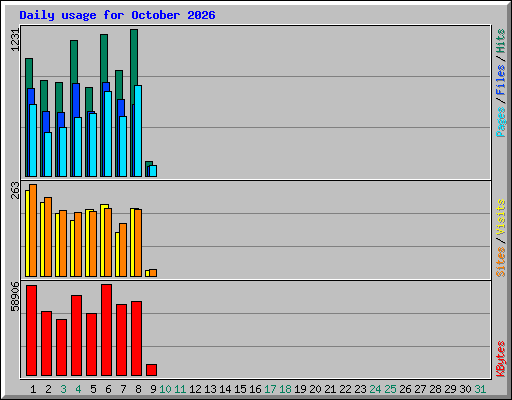Click the yellow Visits bar for day 5
The image size is (512, 400).
click(x=87, y=243)
